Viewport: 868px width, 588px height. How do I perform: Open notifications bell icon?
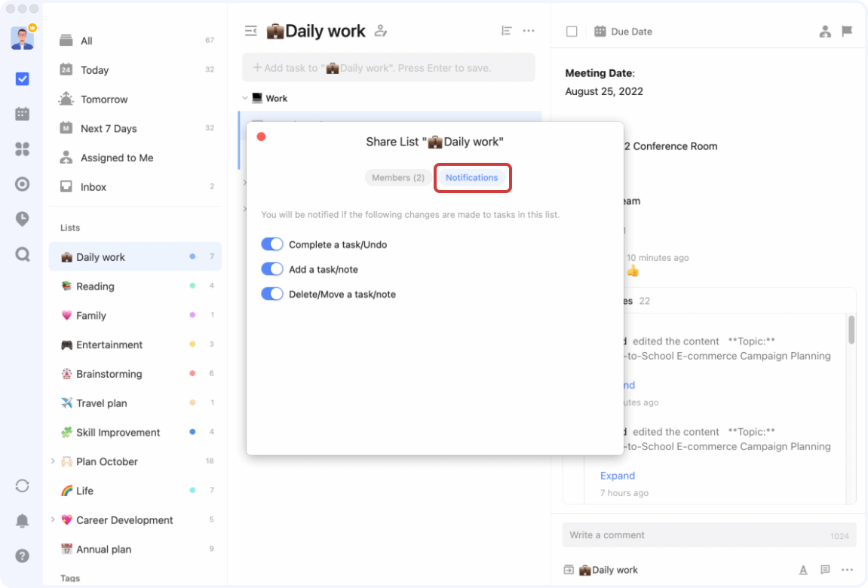(22, 520)
